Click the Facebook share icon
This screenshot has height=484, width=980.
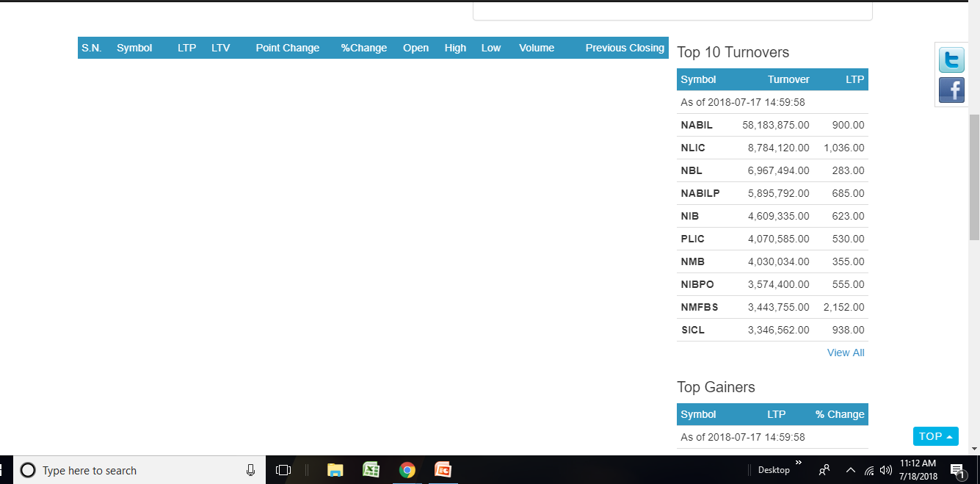click(x=951, y=90)
